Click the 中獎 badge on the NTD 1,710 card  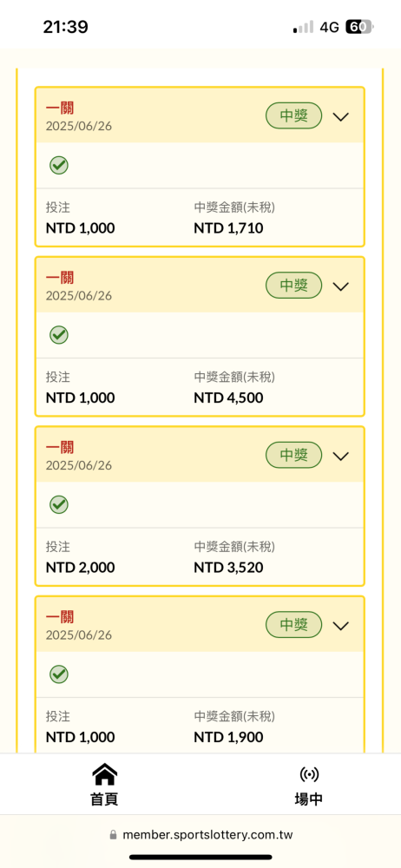(293, 115)
